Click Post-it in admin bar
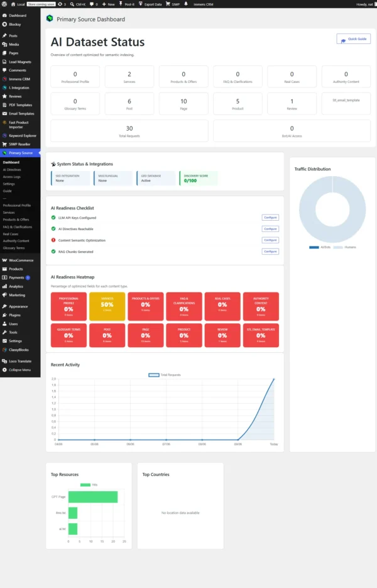The image size is (377, 588). pyautogui.click(x=127, y=4)
